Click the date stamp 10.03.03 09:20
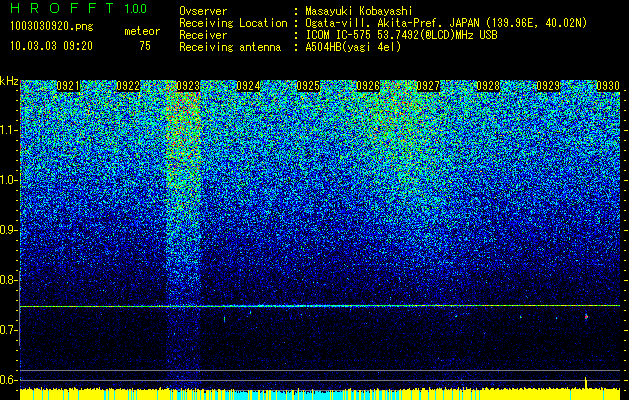Image resolution: width=629 pixels, height=400 pixels. (51, 46)
